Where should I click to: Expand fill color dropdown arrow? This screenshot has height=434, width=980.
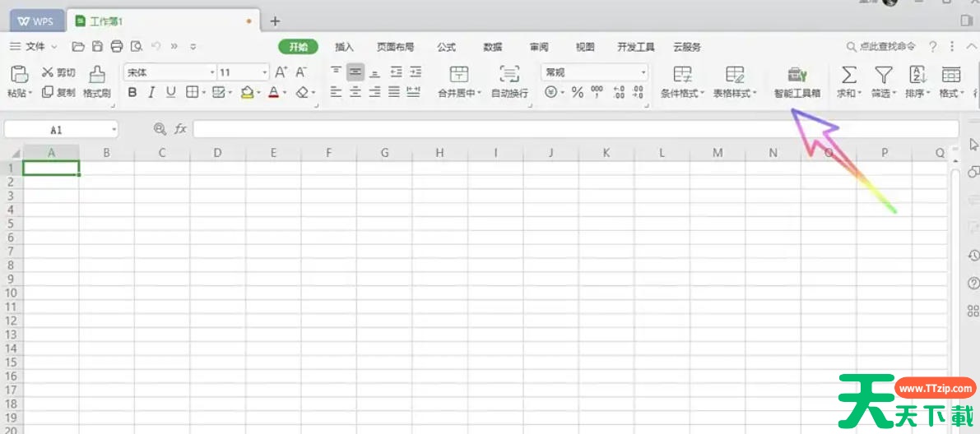(258, 93)
